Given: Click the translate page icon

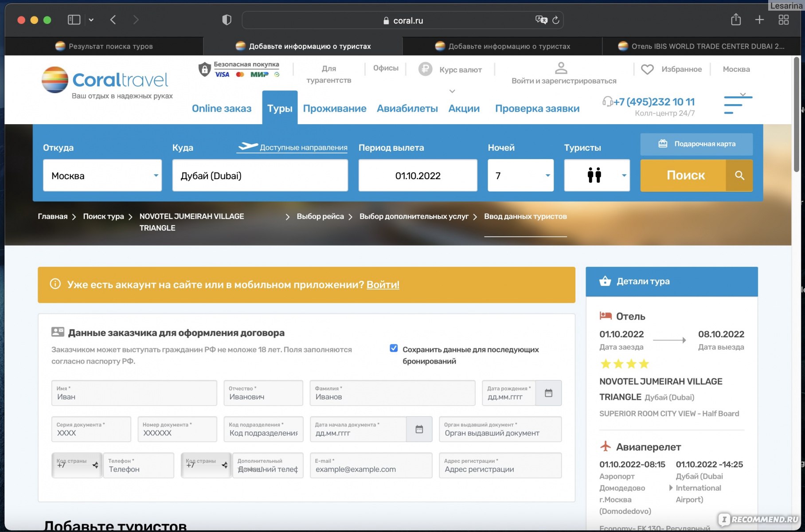Looking at the screenshot, I should point(541,20).
